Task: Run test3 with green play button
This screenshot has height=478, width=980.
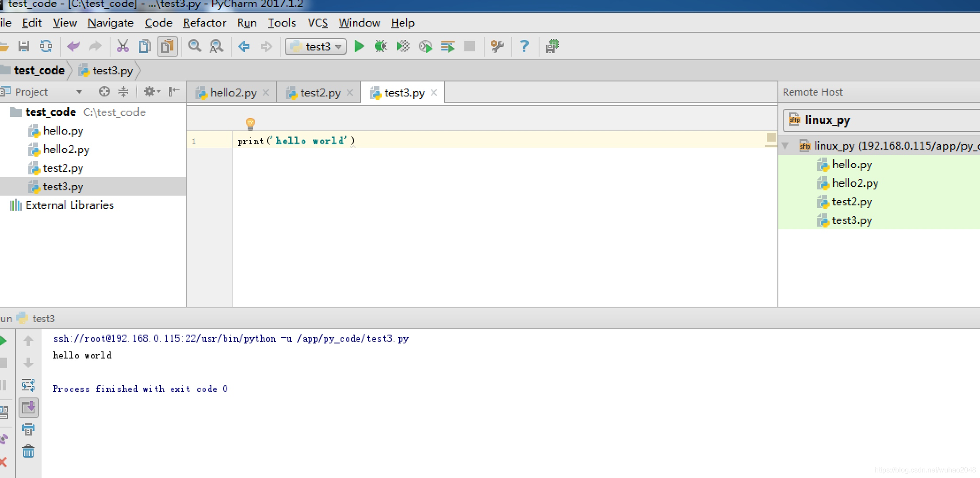Action: pos(359,46)
